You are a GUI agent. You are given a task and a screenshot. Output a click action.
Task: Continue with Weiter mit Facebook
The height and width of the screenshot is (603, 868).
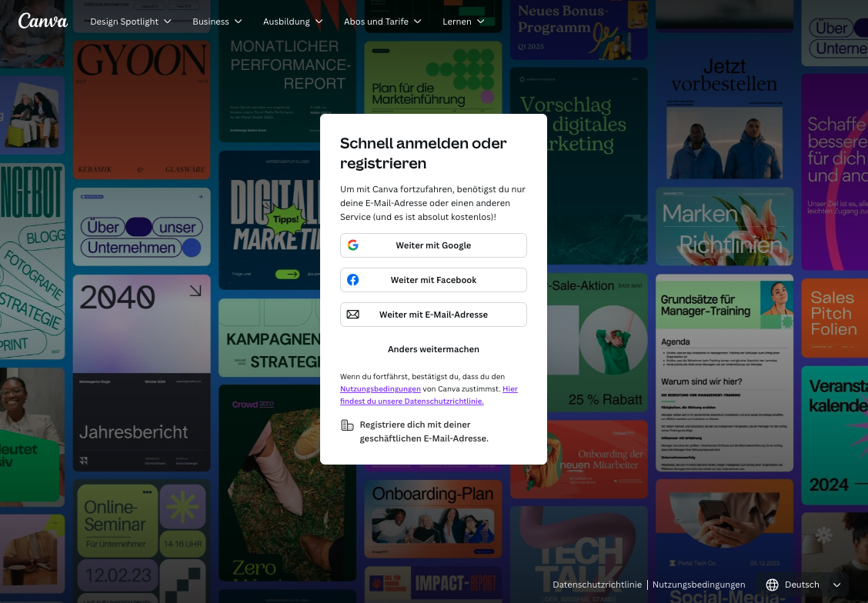[x=433, y=280]
